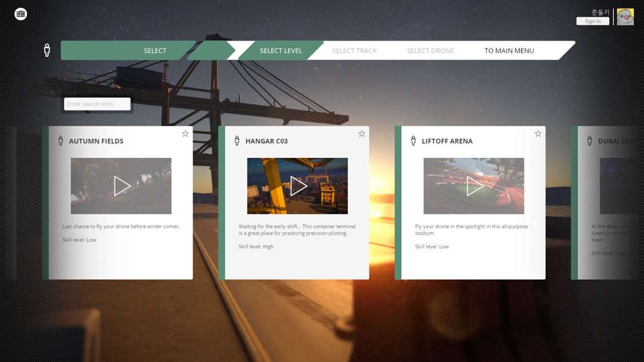The image size is (644, 362).
Task: Go to the SELECT TRACK step
Action: [354, 50]
